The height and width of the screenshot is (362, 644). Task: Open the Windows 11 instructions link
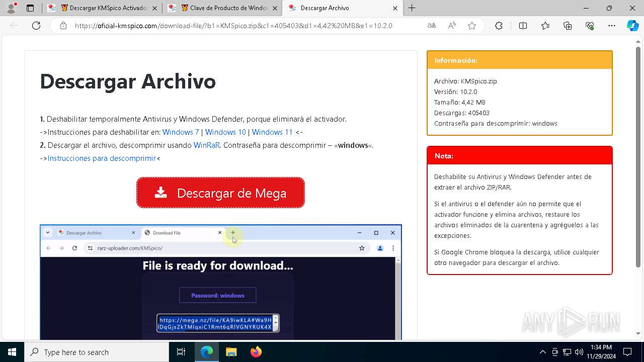click(272, 132)
